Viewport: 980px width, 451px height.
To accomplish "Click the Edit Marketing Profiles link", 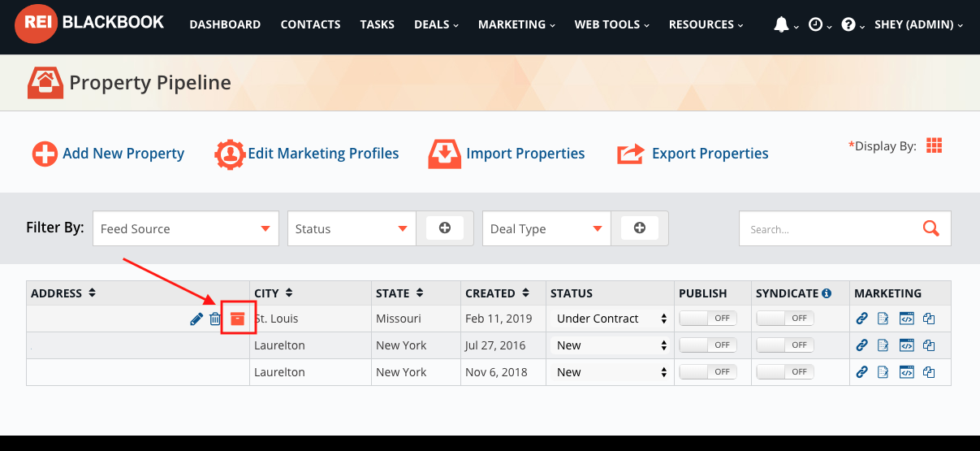I will (307, 154).
